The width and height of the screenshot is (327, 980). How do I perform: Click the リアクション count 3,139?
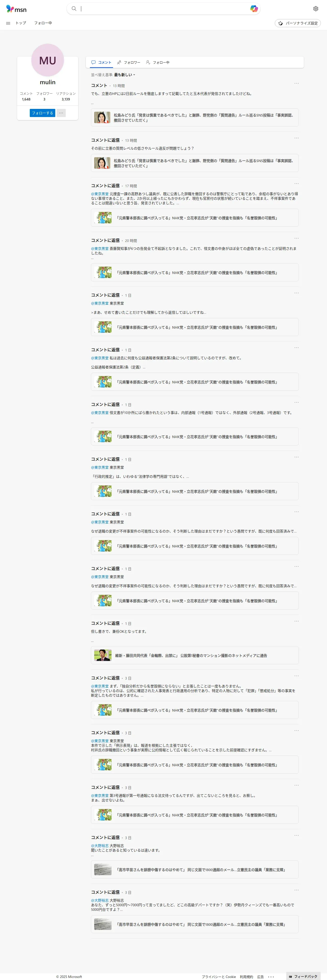pyautogui.click(x=66, y=99)
